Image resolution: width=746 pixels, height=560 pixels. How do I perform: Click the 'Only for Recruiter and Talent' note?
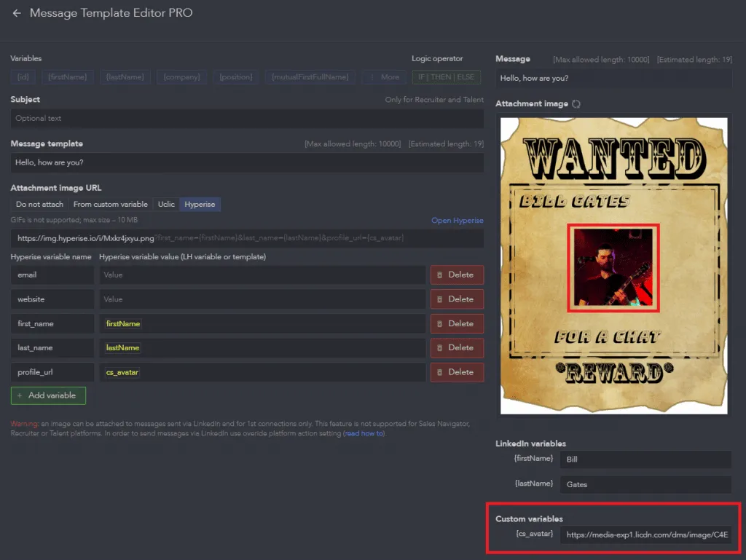click(434, 100)
